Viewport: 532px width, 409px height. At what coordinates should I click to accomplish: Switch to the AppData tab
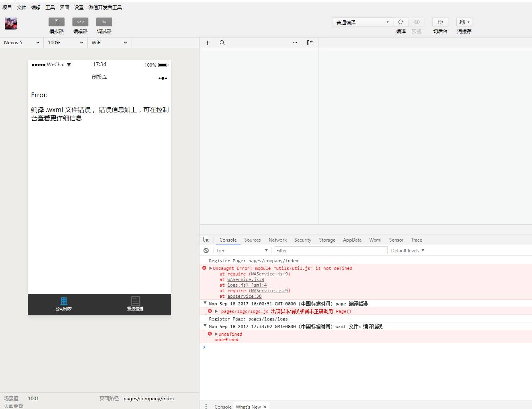click(x=352, y=240)
